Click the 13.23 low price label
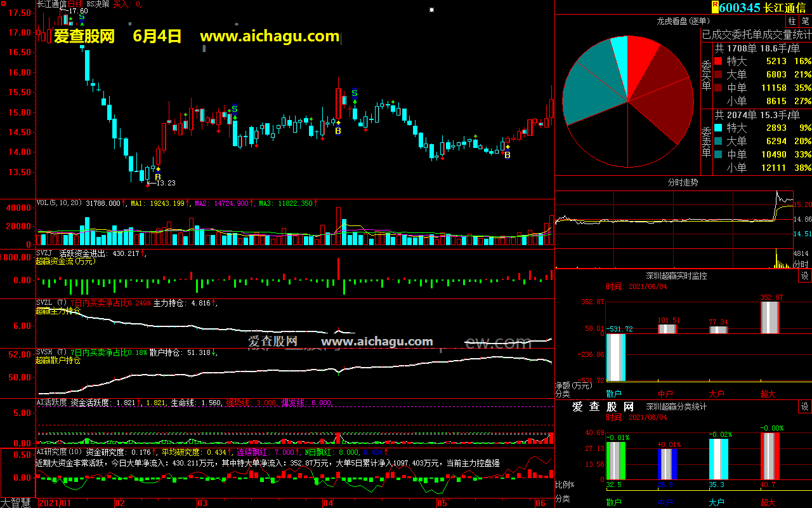The image size is (812, 508). [x=166, y=182]
